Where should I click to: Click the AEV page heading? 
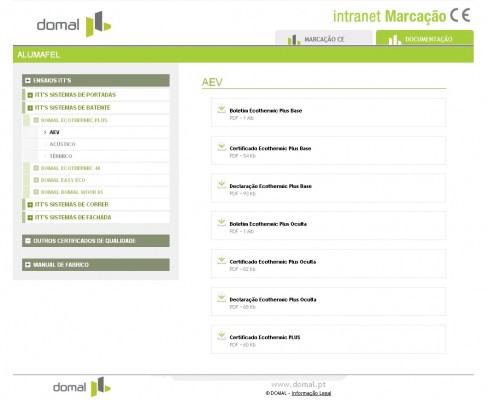pos(212,82)
